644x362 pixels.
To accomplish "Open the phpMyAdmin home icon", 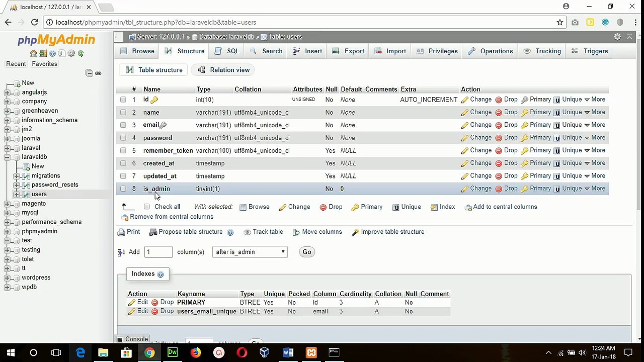I will (33, 53).
